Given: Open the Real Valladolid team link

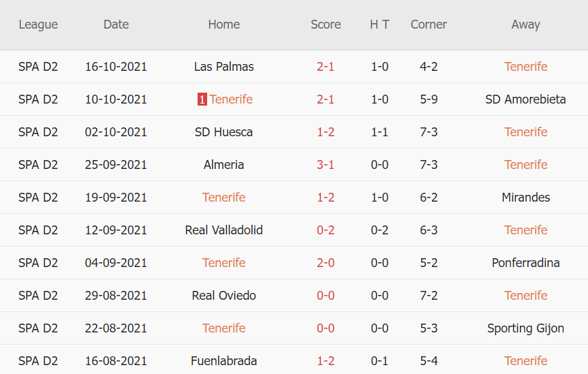Looking at the screenshot, I should click(x=223, y=230).
